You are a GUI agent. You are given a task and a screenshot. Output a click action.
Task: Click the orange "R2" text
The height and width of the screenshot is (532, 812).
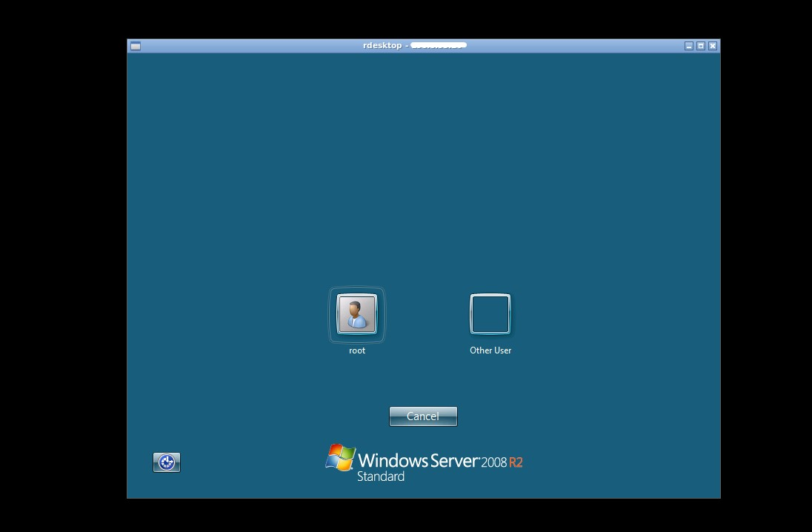(x=516, y=462)
